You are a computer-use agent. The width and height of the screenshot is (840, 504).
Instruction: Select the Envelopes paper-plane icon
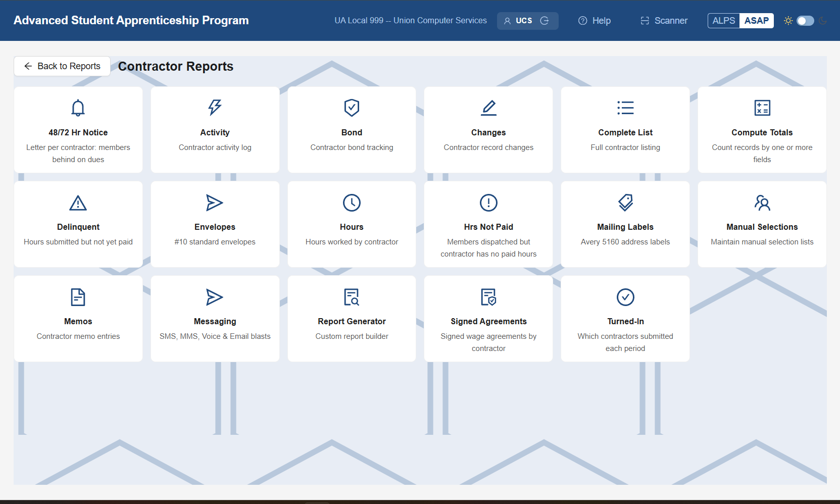[215, 203]
